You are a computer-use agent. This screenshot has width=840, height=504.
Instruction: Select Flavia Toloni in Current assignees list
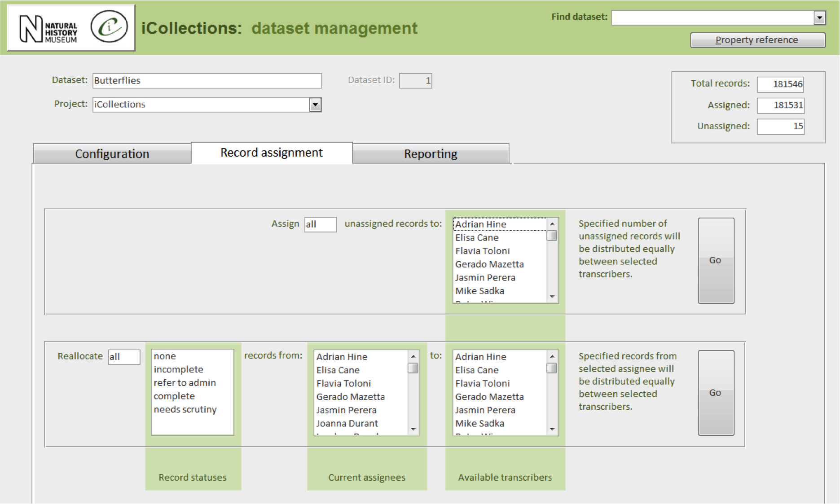point(361,384)
